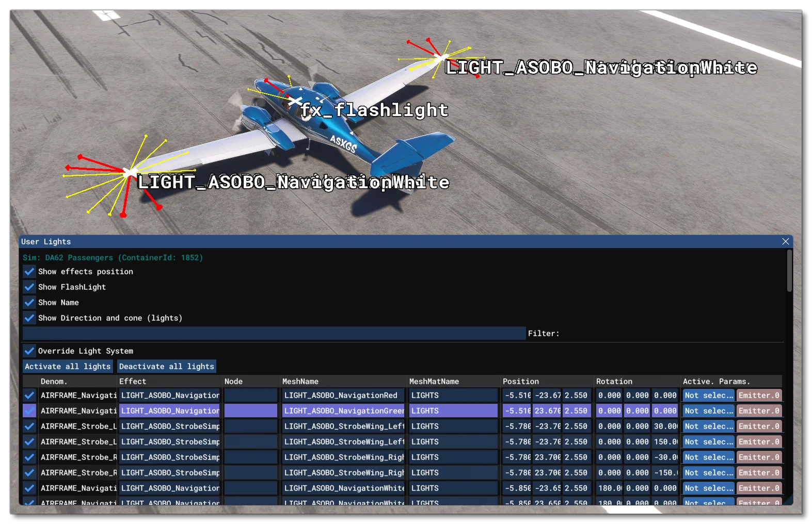The image size is (812, 524).
Task: Click the Filter input field
Action: [x=274, y=333]
